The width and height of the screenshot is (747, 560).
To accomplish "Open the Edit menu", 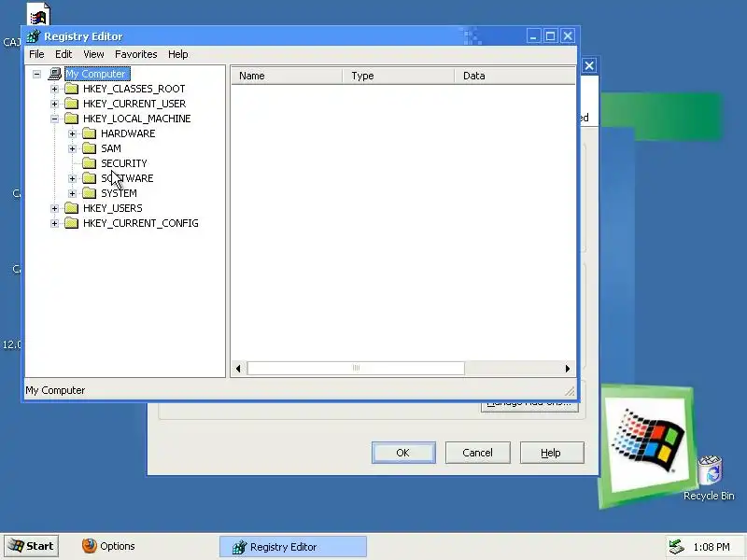I will point(63,54).
